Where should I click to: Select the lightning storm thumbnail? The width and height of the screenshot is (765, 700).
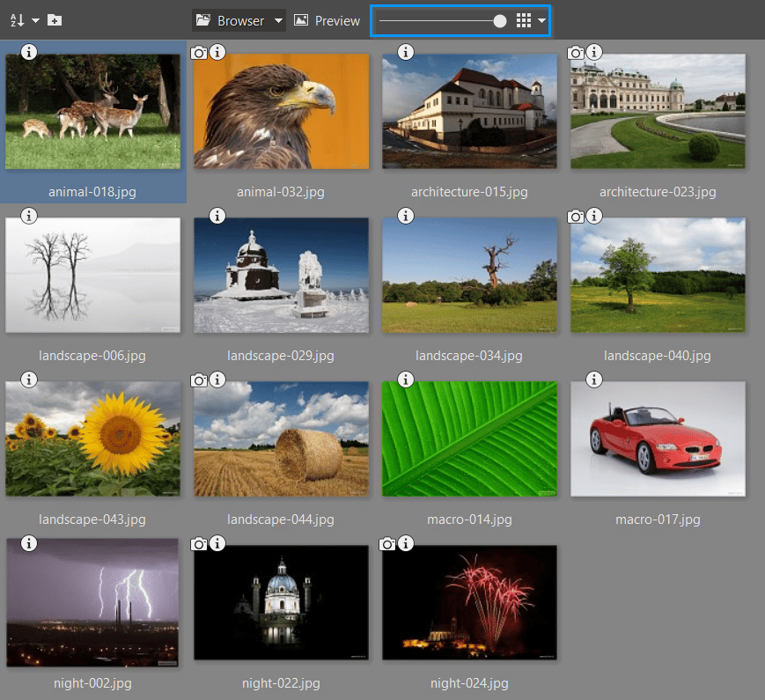pyautogui.click(x=92, y=602)
